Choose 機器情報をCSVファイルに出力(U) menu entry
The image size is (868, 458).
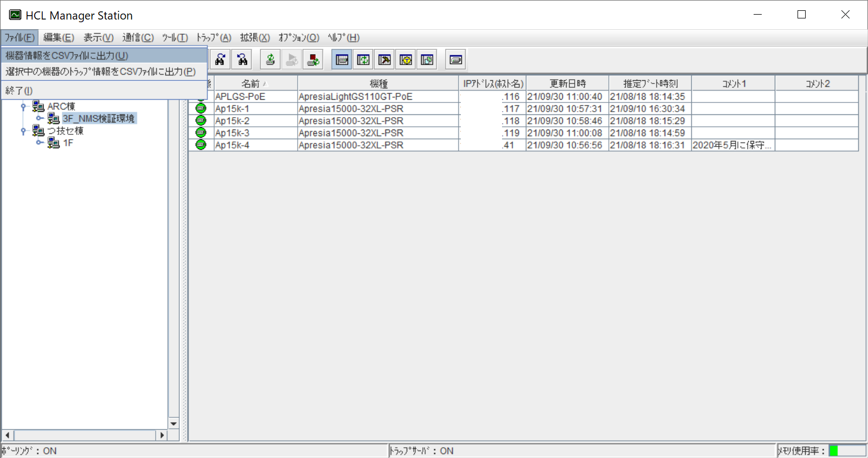coord(104,56)
